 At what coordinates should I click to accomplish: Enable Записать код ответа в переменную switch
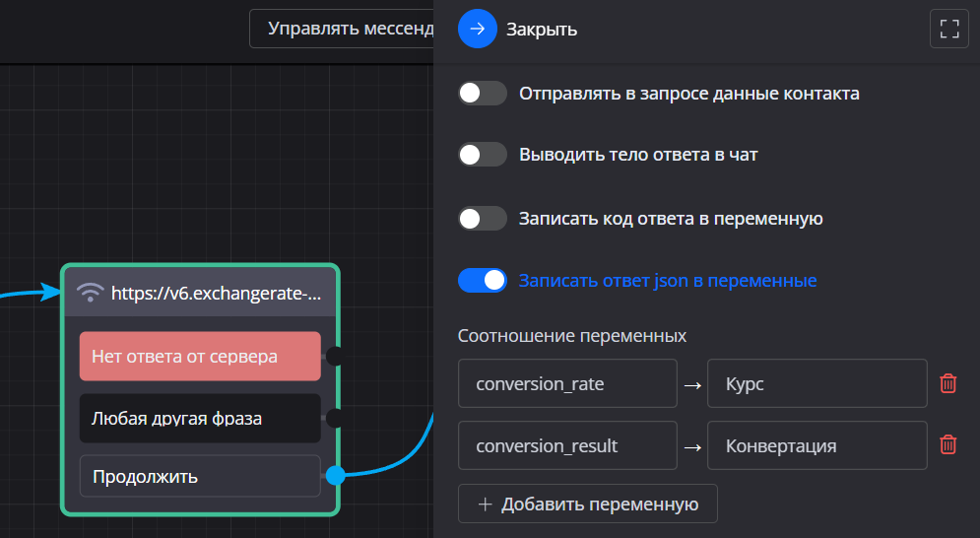pos(483,218)
